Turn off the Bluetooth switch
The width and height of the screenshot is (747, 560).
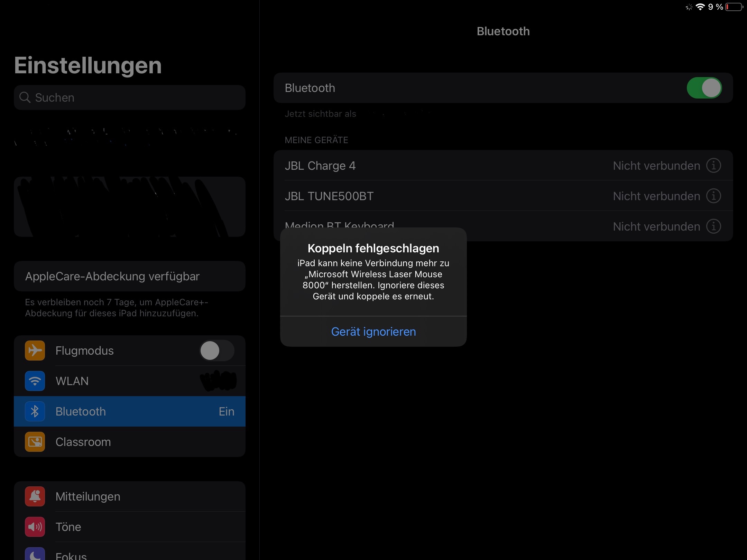pyautogui.click(x=704, y=88)
